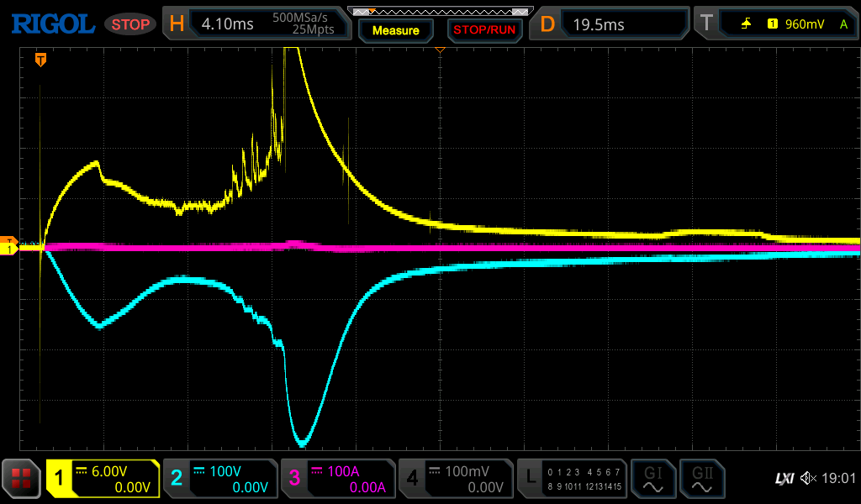
Task: Open the function navigation grid icon
Action: [22, 479]
